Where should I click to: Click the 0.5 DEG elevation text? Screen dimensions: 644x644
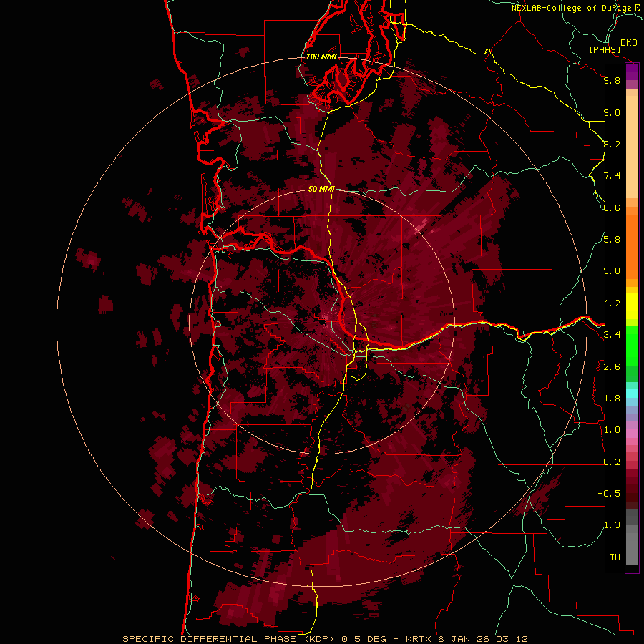[364, 639]
